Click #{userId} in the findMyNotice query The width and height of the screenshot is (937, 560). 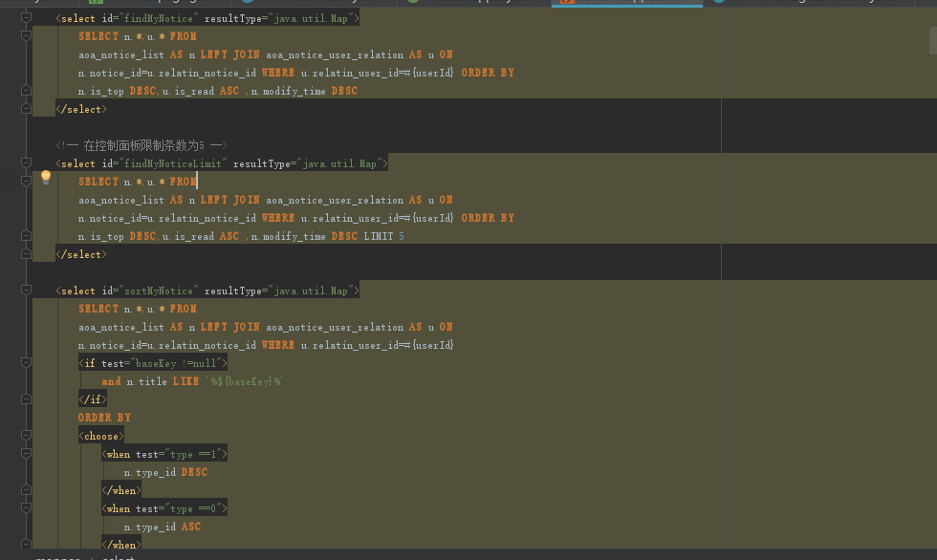coord(429,73)
